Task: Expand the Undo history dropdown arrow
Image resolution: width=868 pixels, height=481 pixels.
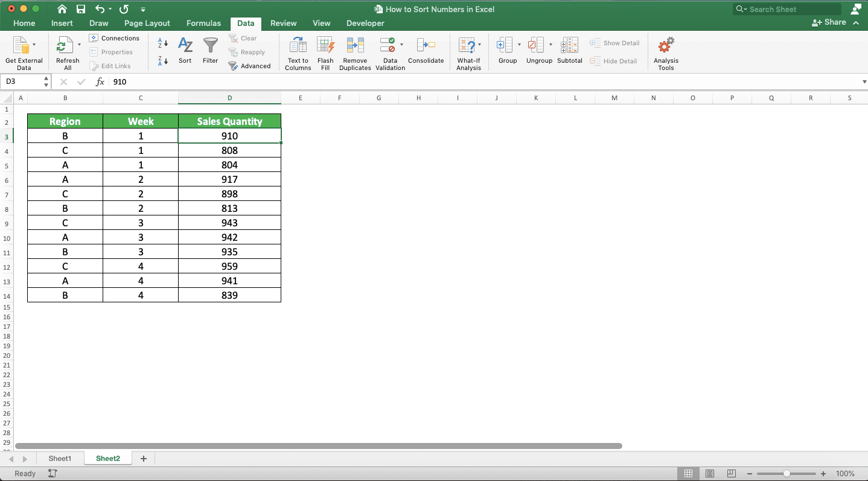Action: [110, 10]
